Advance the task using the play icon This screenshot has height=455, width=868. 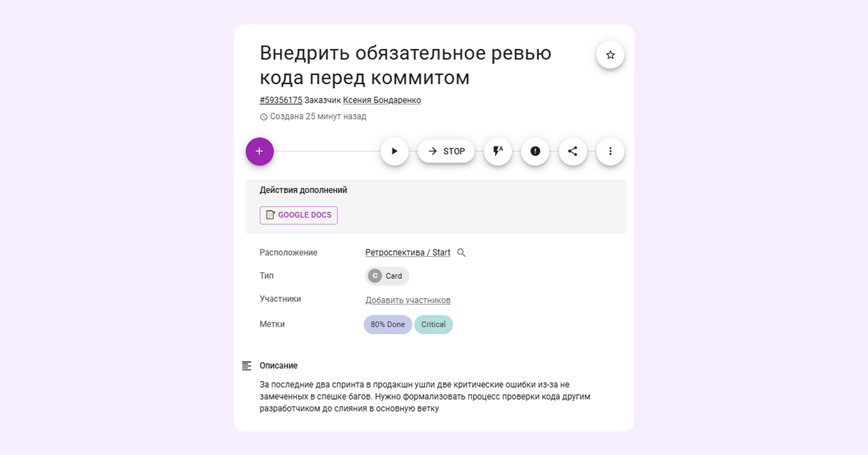click(395, 151)
